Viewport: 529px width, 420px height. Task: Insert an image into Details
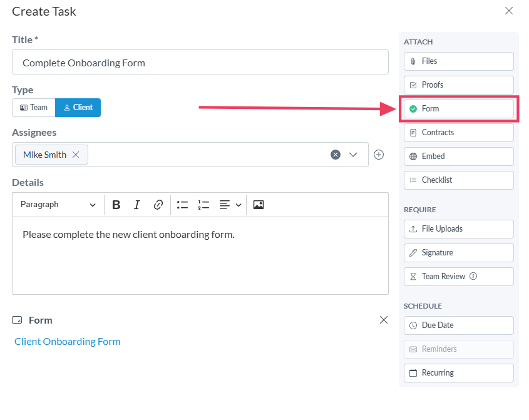pos(259,205)
